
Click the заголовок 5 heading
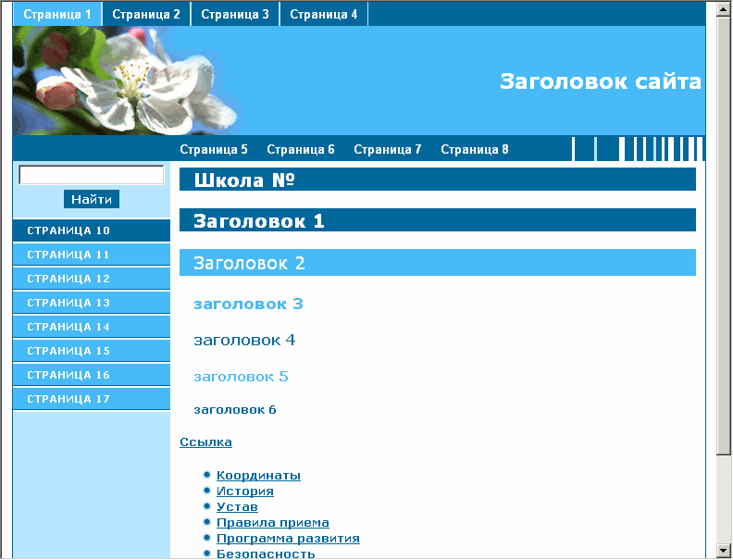[242, 377]
